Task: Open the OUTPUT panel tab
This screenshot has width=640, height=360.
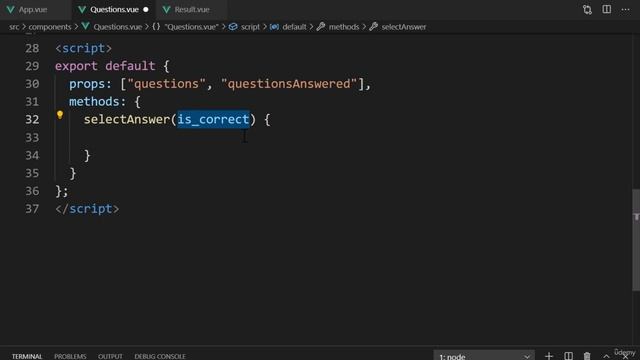Action: (110, 356)
